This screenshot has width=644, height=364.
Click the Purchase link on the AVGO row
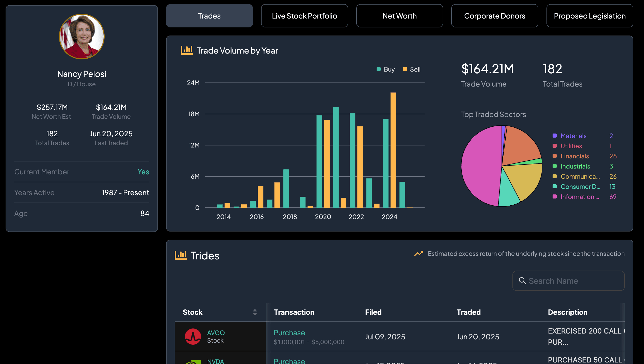[289, 333]
